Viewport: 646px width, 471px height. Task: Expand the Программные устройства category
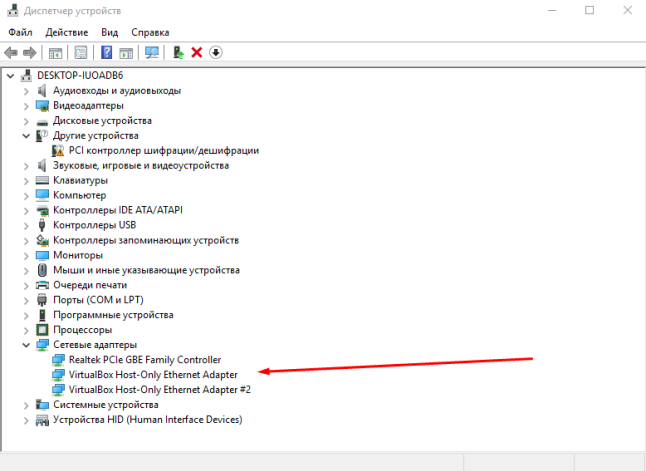point(26,315)
